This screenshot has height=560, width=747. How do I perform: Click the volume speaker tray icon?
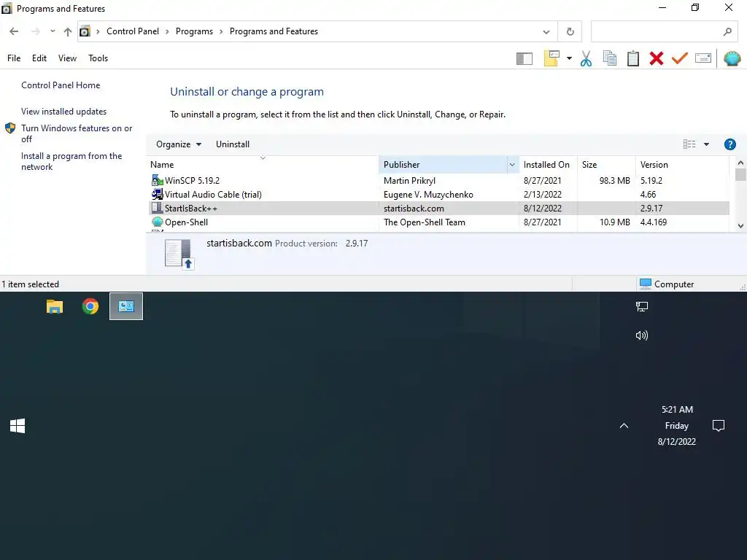pos(642,335)
